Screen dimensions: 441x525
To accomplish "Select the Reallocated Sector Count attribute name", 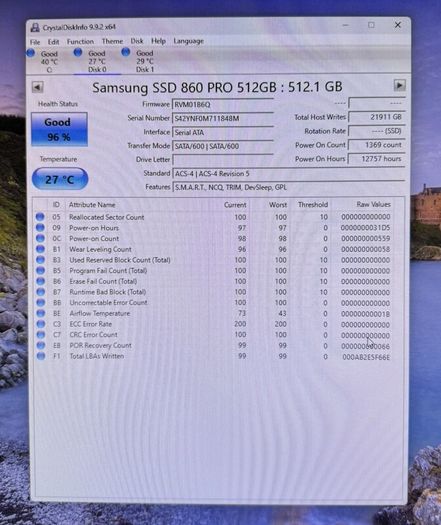I will [106, 217].
